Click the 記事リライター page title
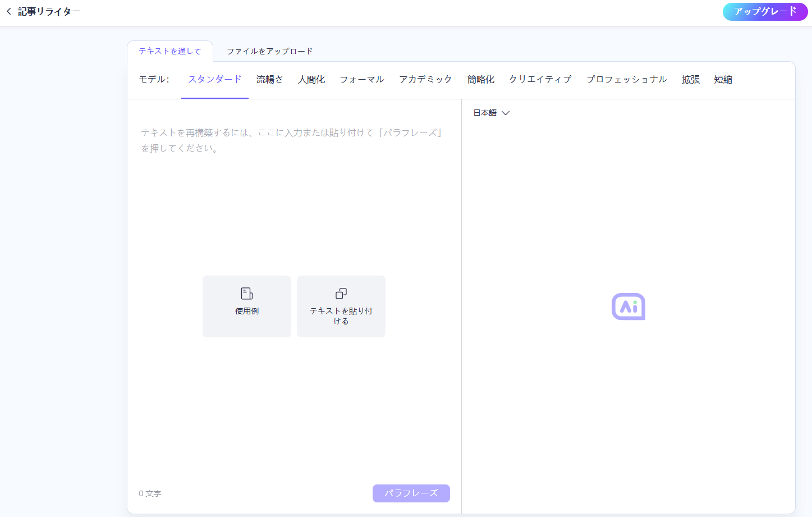The height and width of the screenshot is (517, 812). click(x=49, y=11)
